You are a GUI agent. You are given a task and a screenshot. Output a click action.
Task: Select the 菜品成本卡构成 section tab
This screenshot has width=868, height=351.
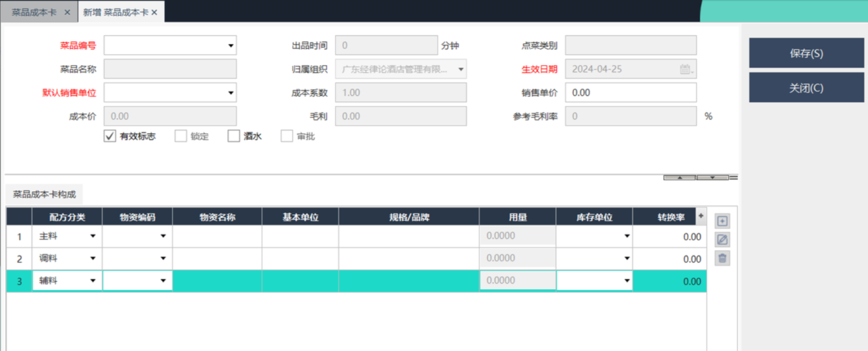(x=44, y=194)
